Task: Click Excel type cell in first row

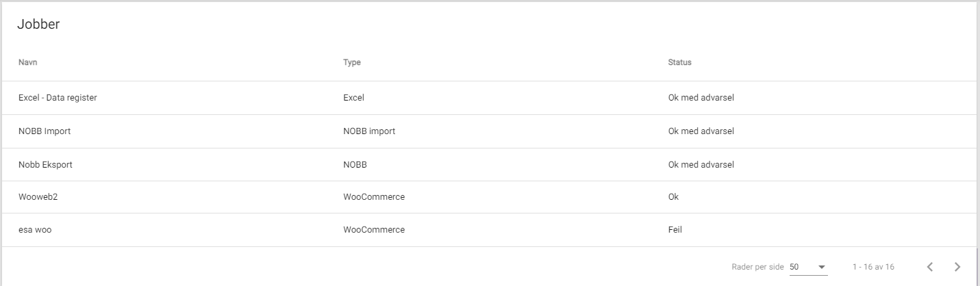Action: [354, 98]
